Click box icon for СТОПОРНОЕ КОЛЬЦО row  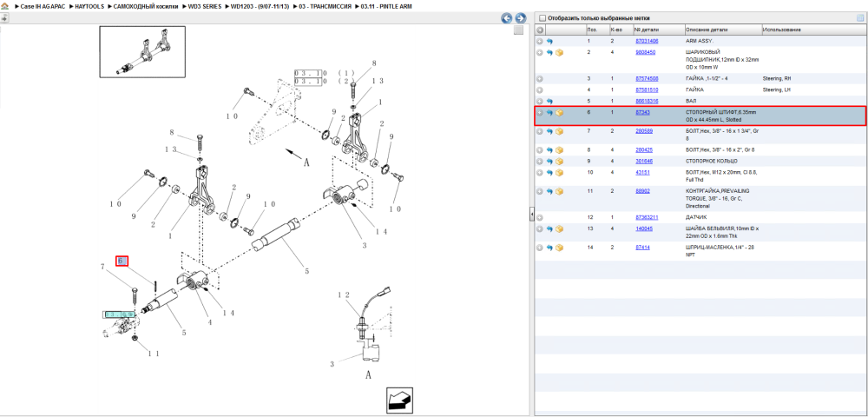point(560,161)
